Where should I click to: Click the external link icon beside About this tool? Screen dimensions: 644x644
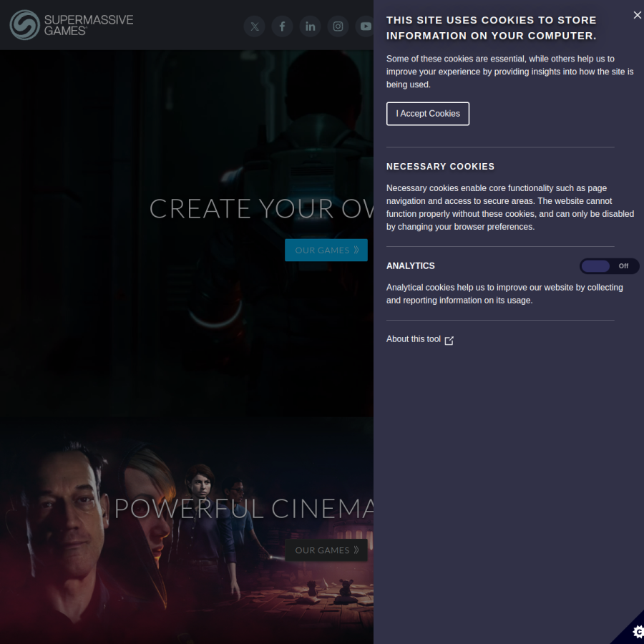coord(449,341)
